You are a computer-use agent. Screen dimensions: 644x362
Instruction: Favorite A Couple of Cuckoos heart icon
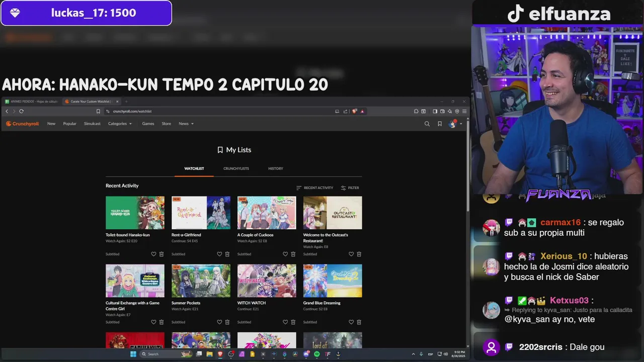(285, 254)
